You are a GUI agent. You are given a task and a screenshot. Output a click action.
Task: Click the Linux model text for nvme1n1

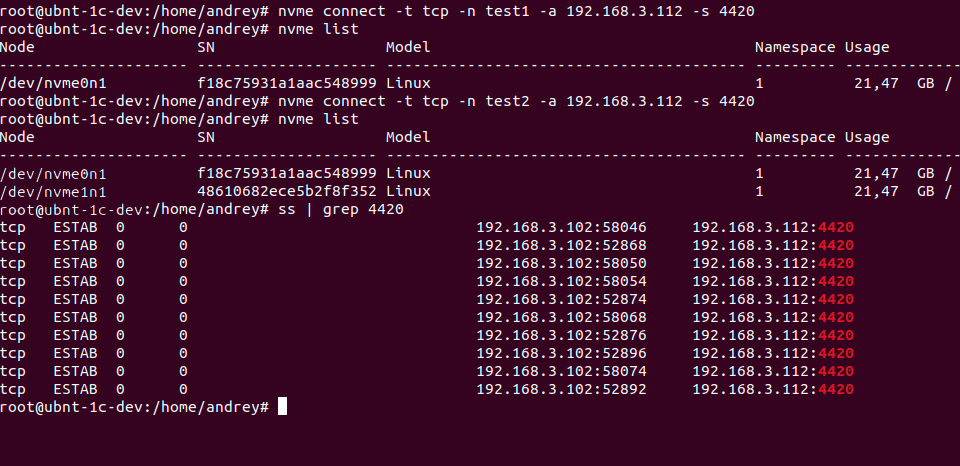(408, 191)
